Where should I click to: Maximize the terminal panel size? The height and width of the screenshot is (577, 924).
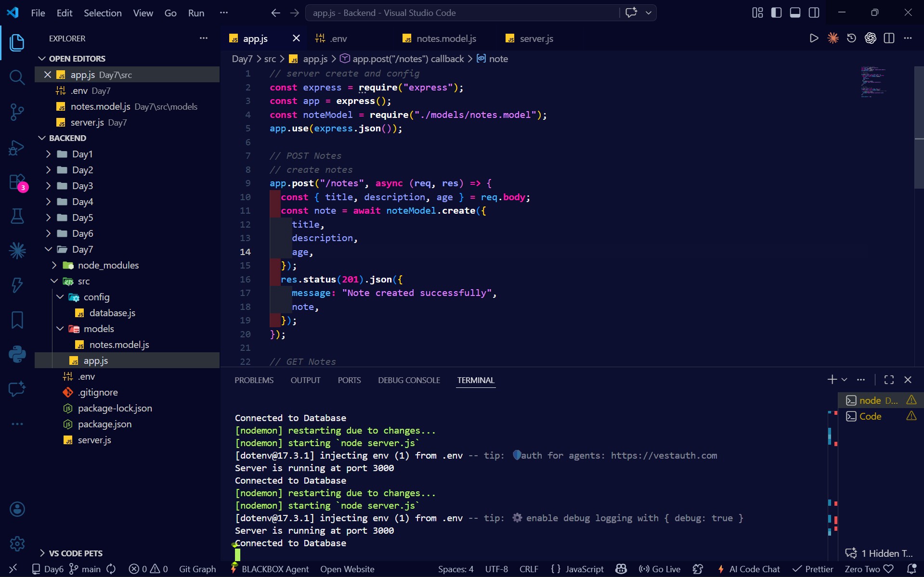(889, 380)
